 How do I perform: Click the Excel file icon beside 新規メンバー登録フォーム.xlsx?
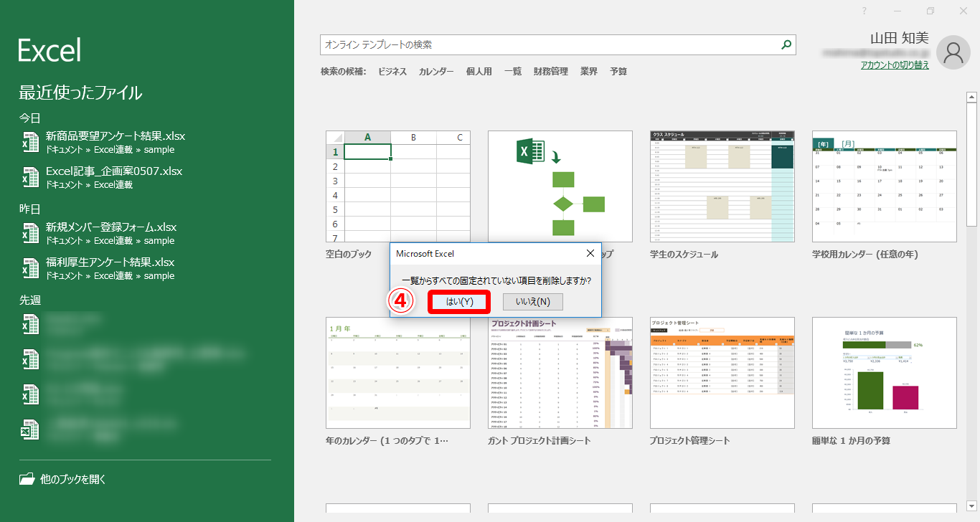[30, 233]
